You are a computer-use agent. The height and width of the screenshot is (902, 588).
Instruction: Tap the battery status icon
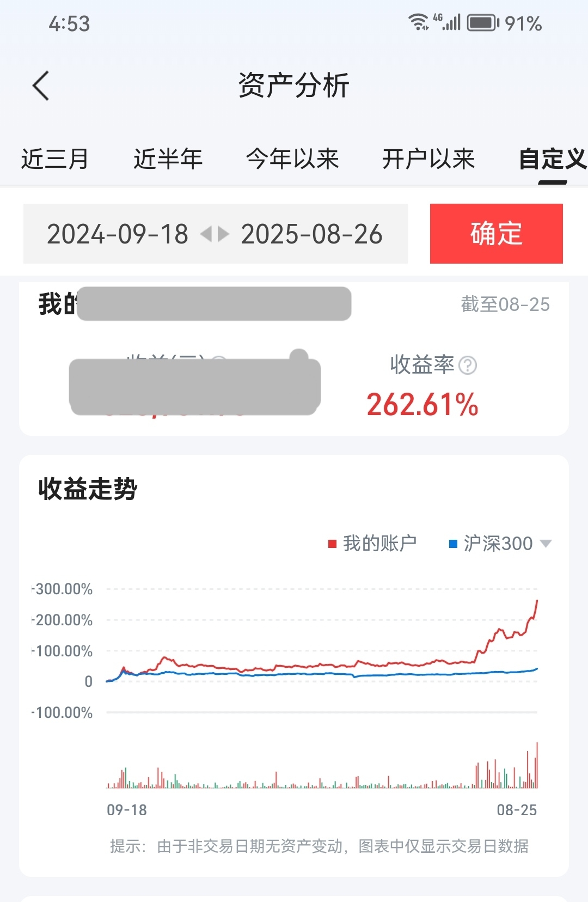click(483, 23)
